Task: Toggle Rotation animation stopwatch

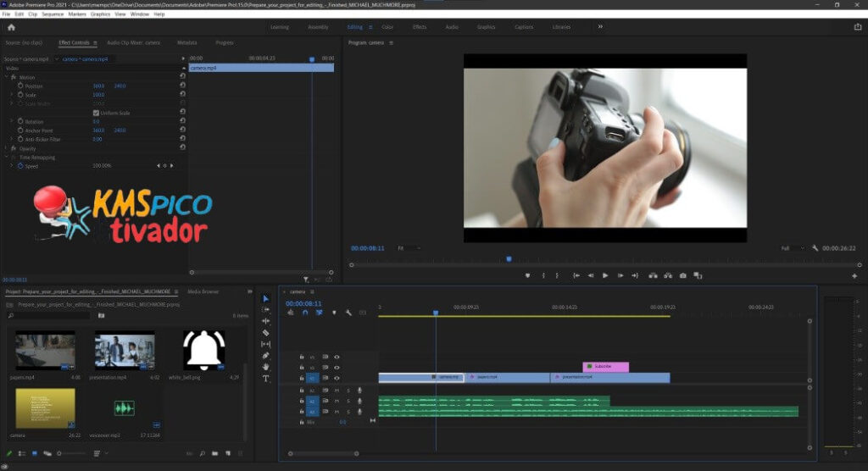Action: click(x=20, y=121)
